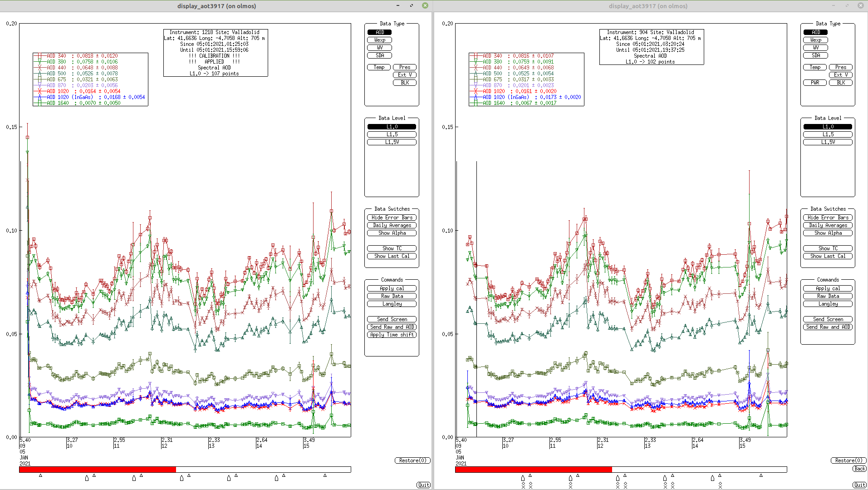The height and width of the screenshot is (490, 868).
Task: Click AOD 870 legend entry in right window
Action: 512,85
